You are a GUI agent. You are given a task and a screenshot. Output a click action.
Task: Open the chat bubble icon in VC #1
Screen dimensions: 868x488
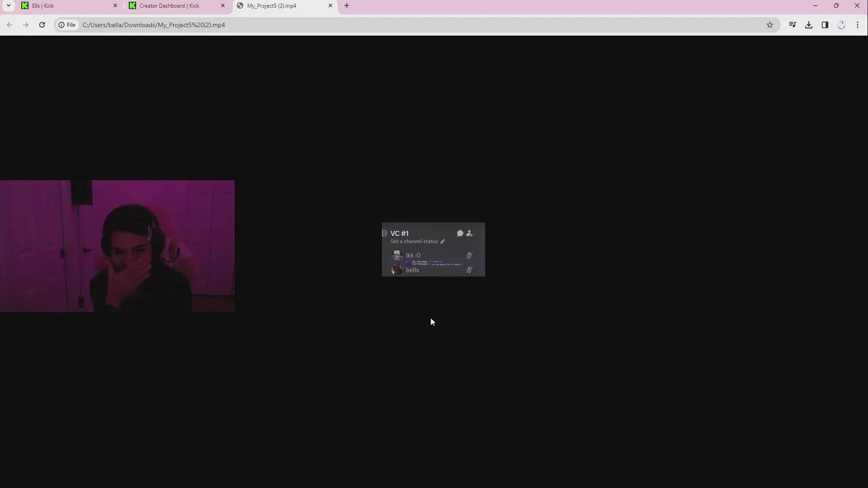pyautogui.click(x=460, y=233)
